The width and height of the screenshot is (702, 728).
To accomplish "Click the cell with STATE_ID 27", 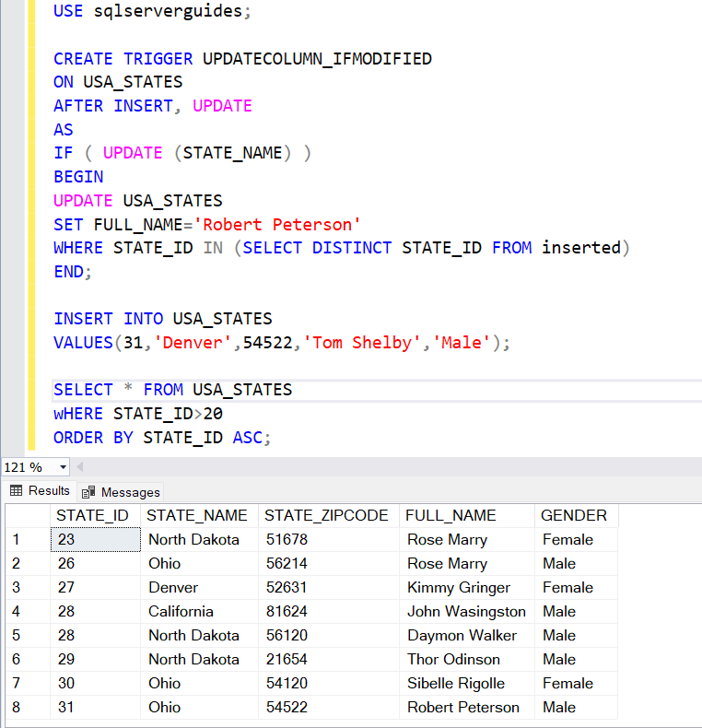I will point(95,587).
